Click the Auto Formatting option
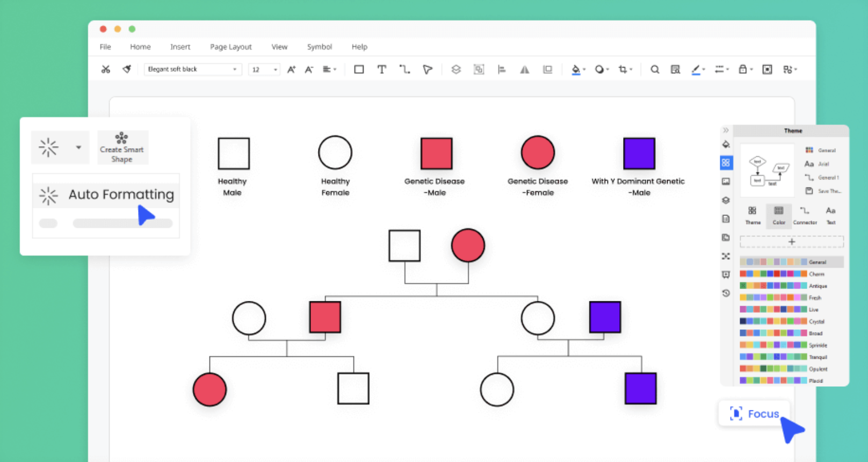The width and height of the screenshot is (868, 462). pyautogui.click(x=106, y=195)
